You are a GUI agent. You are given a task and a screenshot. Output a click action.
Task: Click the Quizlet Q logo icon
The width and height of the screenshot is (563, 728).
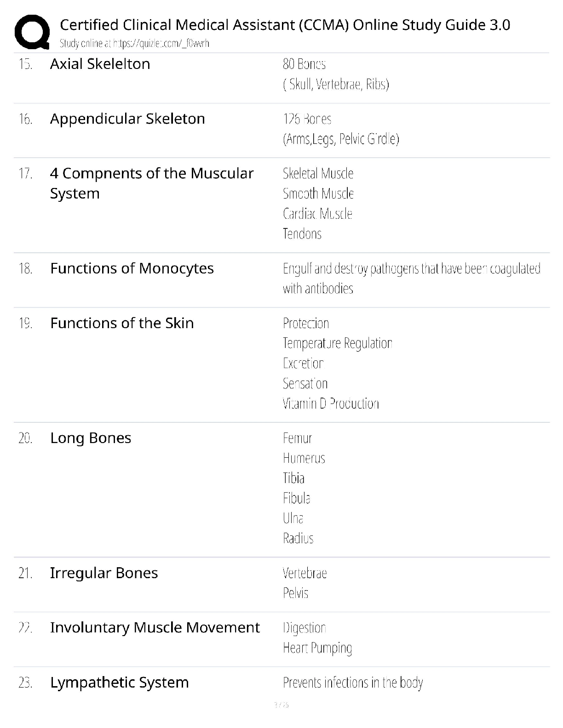tap(32, 32)
